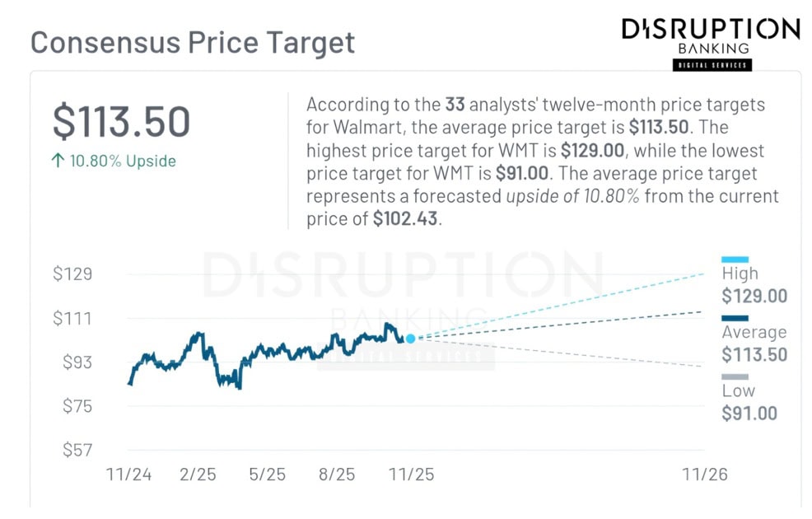Click the High $129.00 legend value
This screenshot has height=519, width=812.
pyautogui.click(x=754, y=297)
